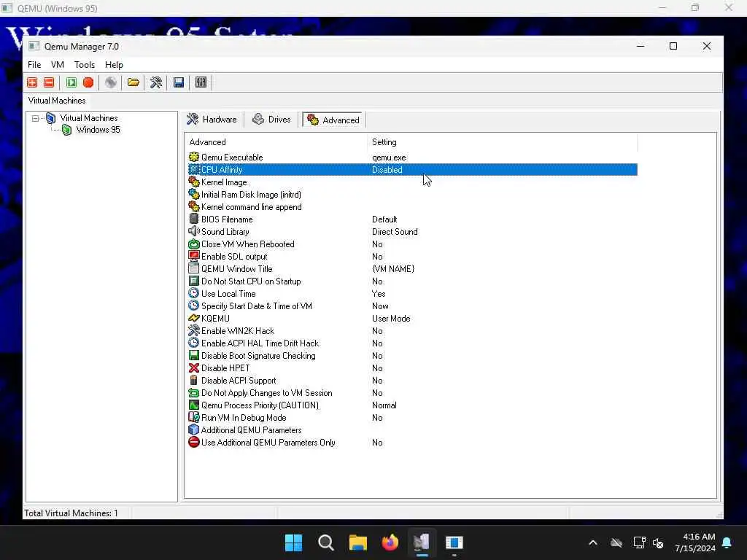Screen dimensions: 747x560
Task: Click the Enable SDL output monitor icon
Action: [x=194, y=256]
